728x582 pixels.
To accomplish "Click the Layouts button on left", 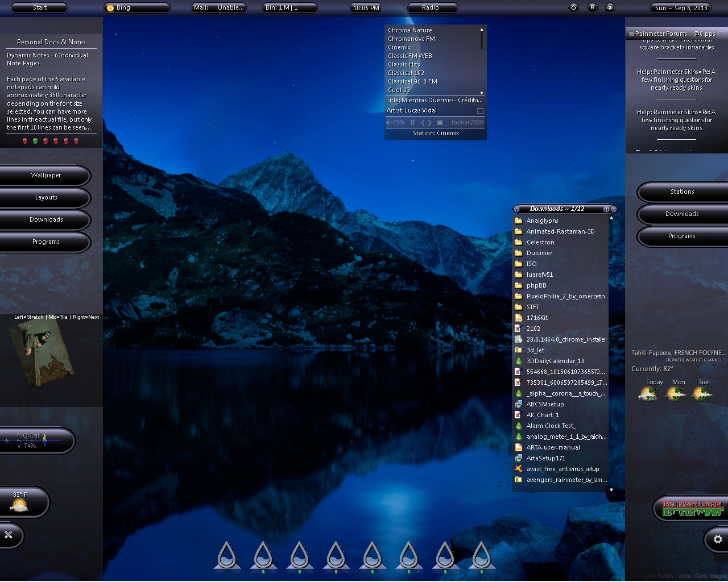I will tap(45, 198).
